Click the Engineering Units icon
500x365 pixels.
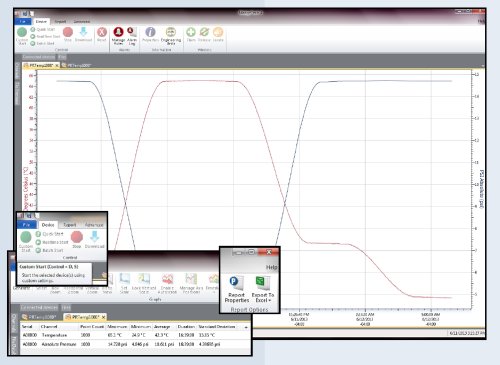point(171,32)
